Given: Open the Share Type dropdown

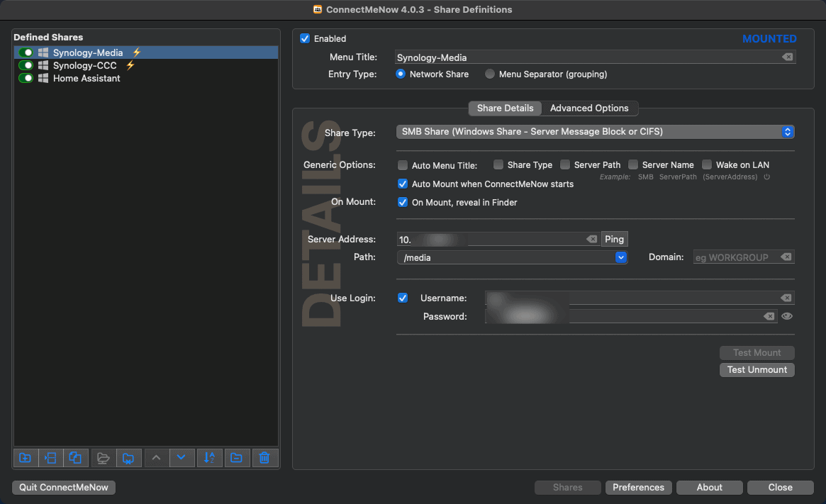Looking at the screenshot, I should click(x=596, y=132).
